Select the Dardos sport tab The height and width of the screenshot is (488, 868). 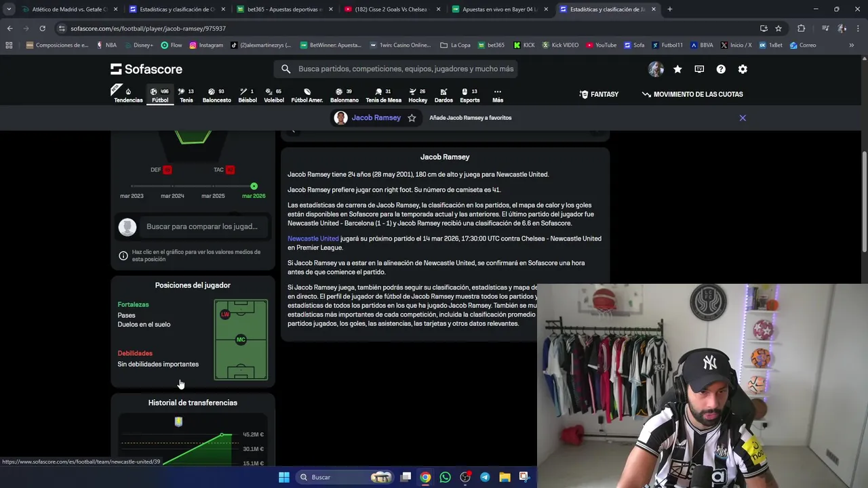point(443,95)
